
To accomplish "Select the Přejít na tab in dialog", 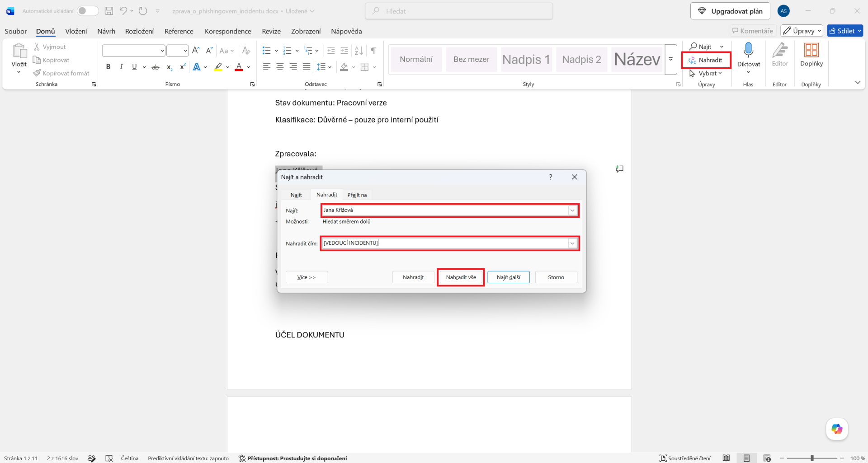I will [x=357, y=195].
